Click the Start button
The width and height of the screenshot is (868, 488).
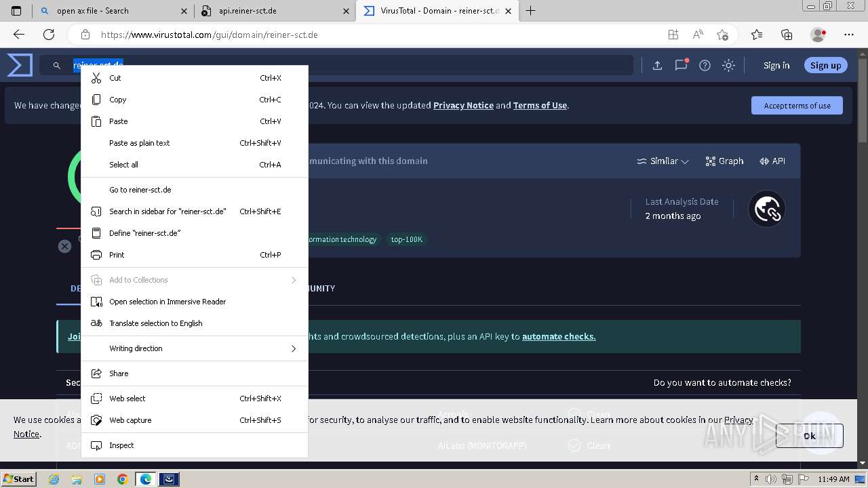(x=19, y=479)
